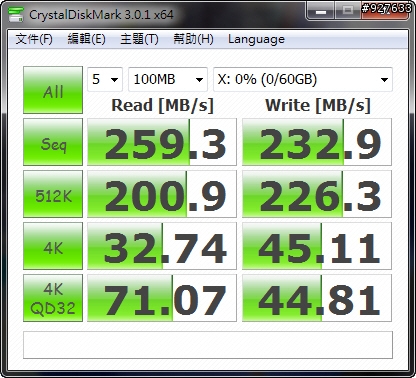The height and width of the screenshot is (378, 416).
Task: Maximize the CrystalDiskMark window
Action: point(347,11)
